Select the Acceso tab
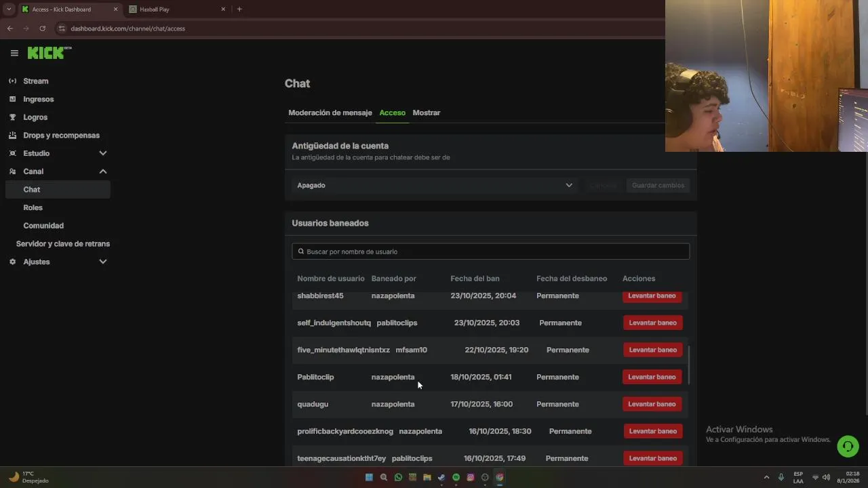Screen dimensions: 868x488 pos(393,113)
